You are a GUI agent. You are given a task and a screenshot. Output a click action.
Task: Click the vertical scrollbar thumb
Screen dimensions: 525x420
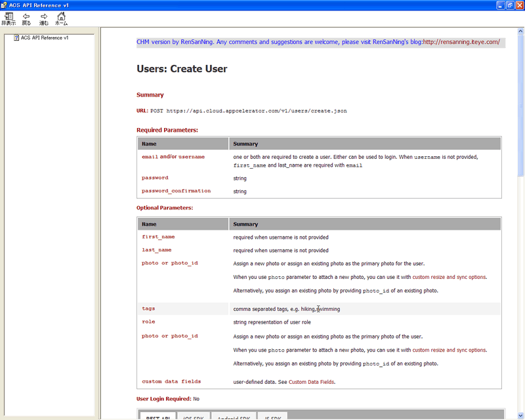click(x=520, y=105)
